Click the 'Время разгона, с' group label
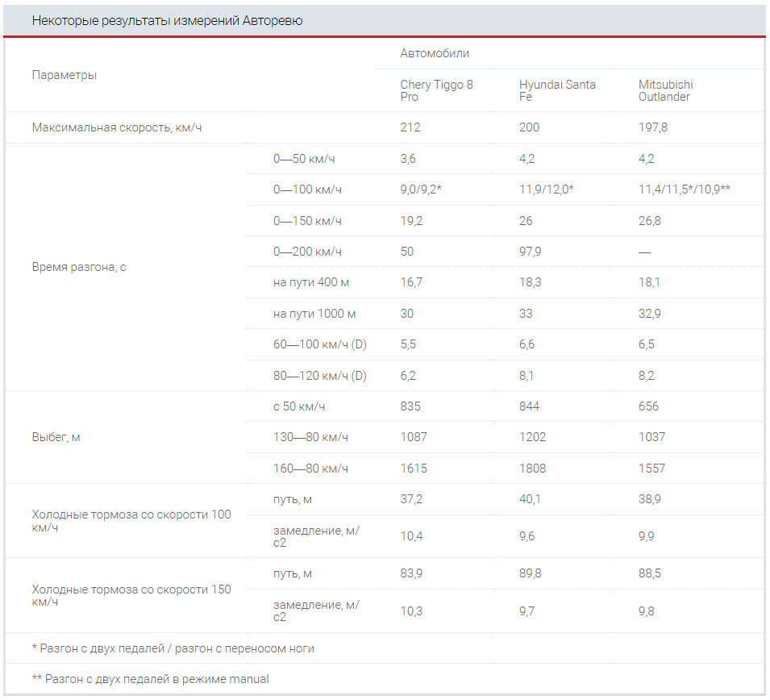The height and width of the screenshot is (700, 770). point(79,267)
